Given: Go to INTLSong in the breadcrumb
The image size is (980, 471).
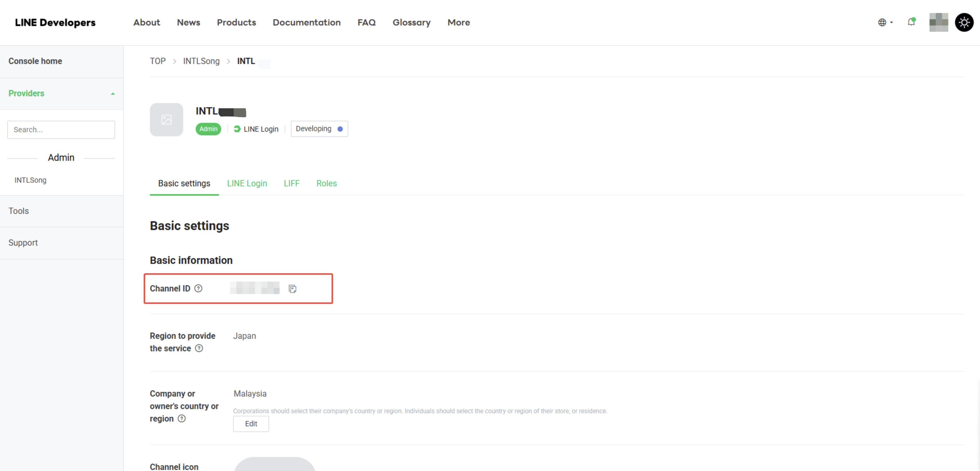Looking at the screenshot, I should coord(201,61).
